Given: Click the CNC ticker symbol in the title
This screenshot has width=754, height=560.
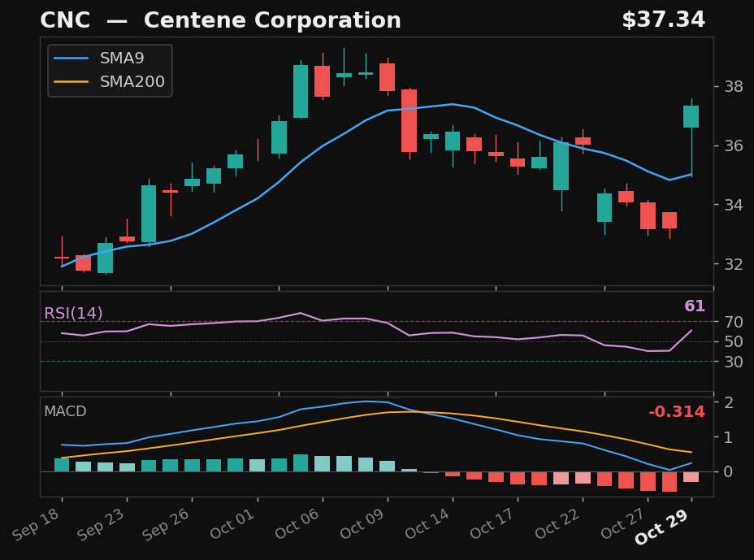Looking at the screenshot, I should pos(65,20).
